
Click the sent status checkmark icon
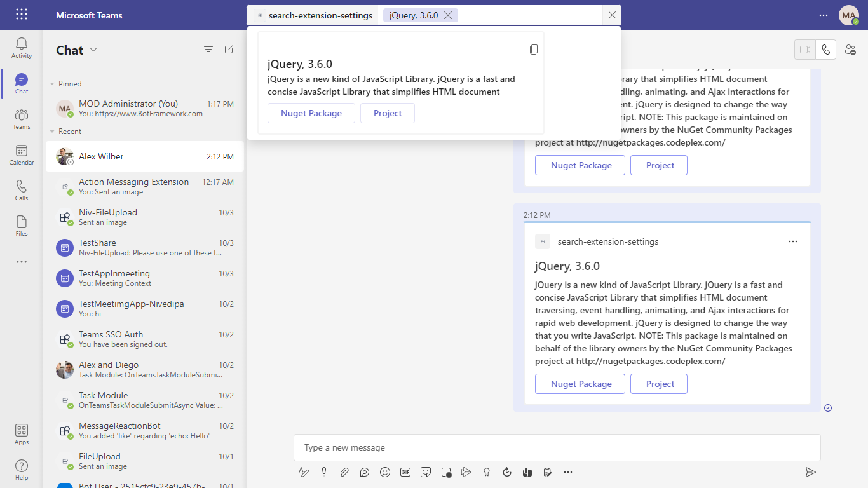click(828, 408)
